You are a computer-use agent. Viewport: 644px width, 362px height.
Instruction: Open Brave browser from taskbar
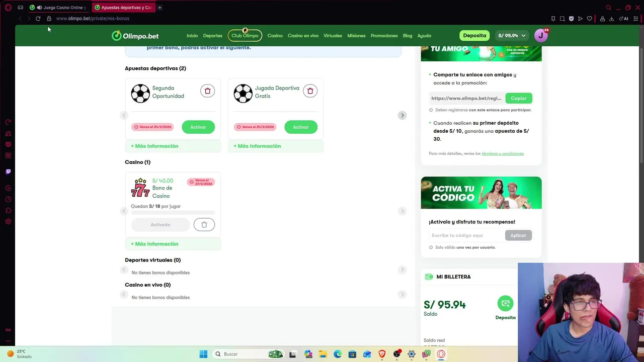[x=382, y=354]
